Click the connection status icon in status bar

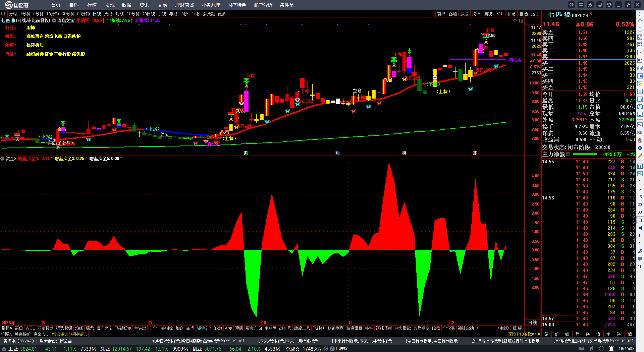(332, 349)
